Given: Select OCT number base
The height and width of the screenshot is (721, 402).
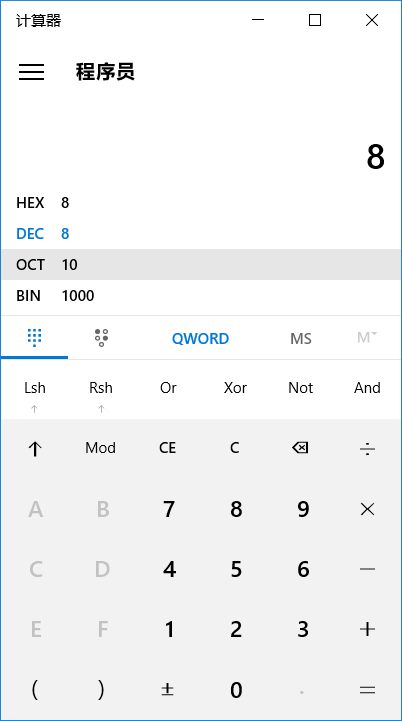Looking at the screenshot, I should (201, 264).
